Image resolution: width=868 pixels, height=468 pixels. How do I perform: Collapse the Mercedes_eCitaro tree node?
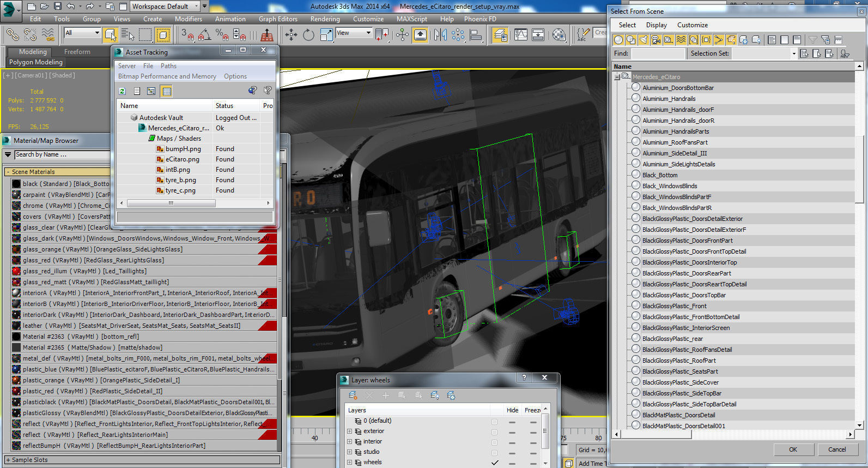coord(617,77)
